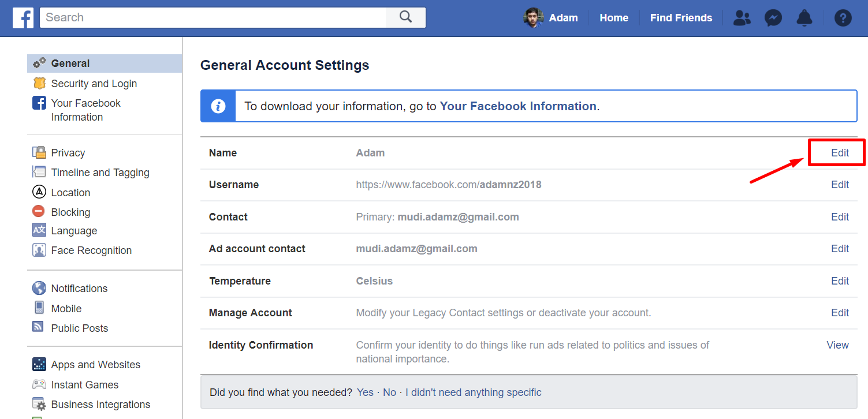The image size is (868, 419).
Task: Click Edit next to Name
Action: click(x=840, y=152)
